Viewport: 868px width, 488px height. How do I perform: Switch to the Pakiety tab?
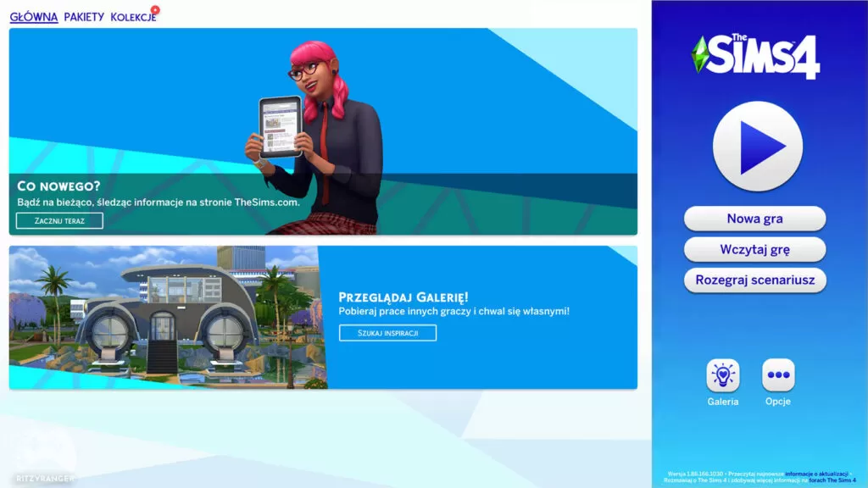(84, 17)
